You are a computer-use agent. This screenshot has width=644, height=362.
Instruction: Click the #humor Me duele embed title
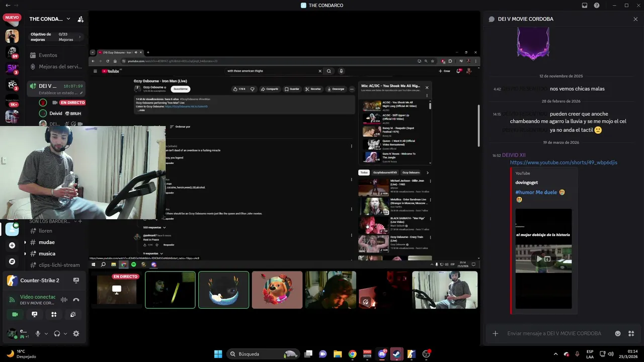click(x=536, y=192)
